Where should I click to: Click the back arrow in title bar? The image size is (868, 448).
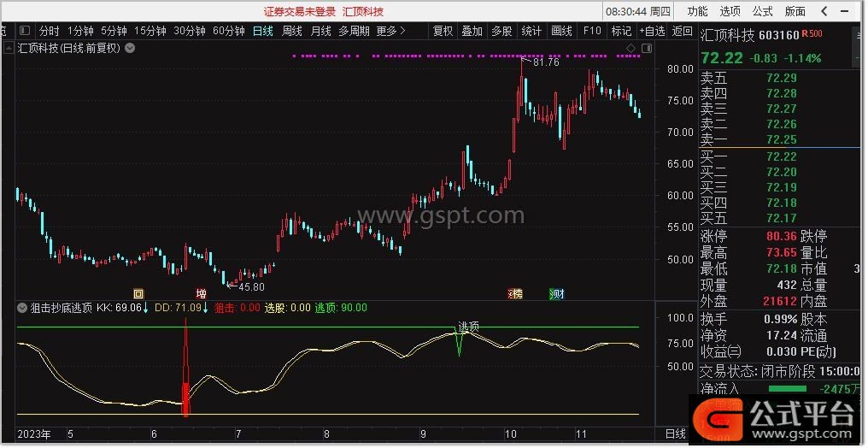(x=824, y=11)
